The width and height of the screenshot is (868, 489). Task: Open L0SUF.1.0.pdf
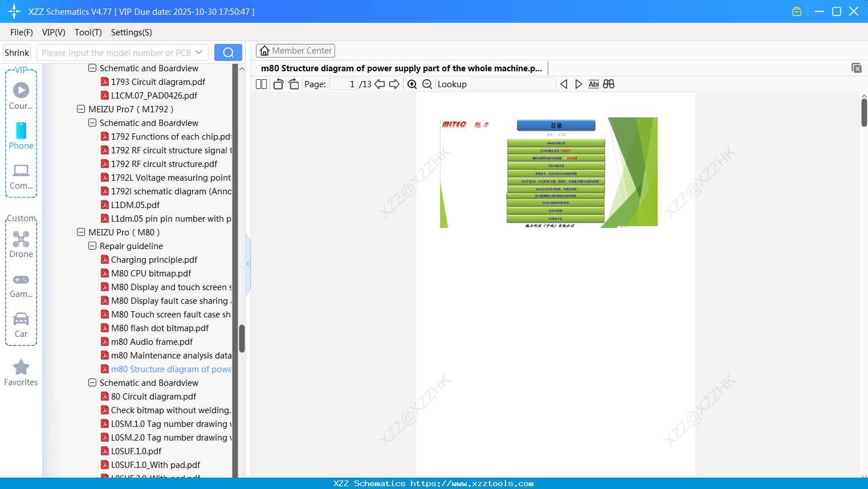pos(136,451)
